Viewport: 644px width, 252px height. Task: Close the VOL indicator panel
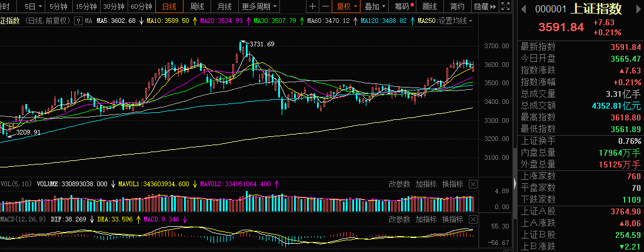473,184
